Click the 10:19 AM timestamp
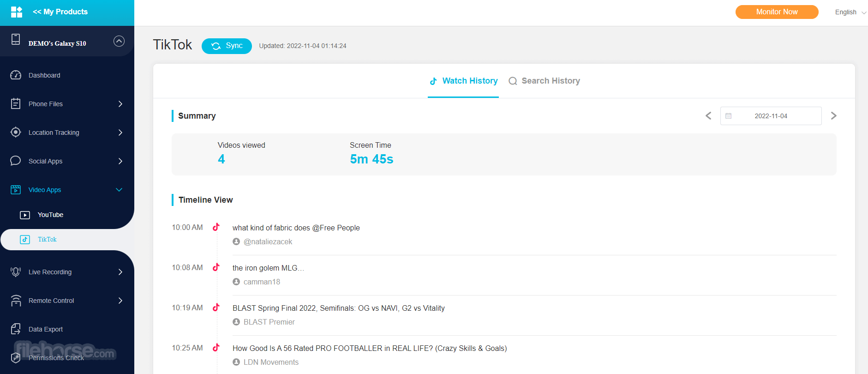The height and width of the screenshot is (374, 868). 187,308
